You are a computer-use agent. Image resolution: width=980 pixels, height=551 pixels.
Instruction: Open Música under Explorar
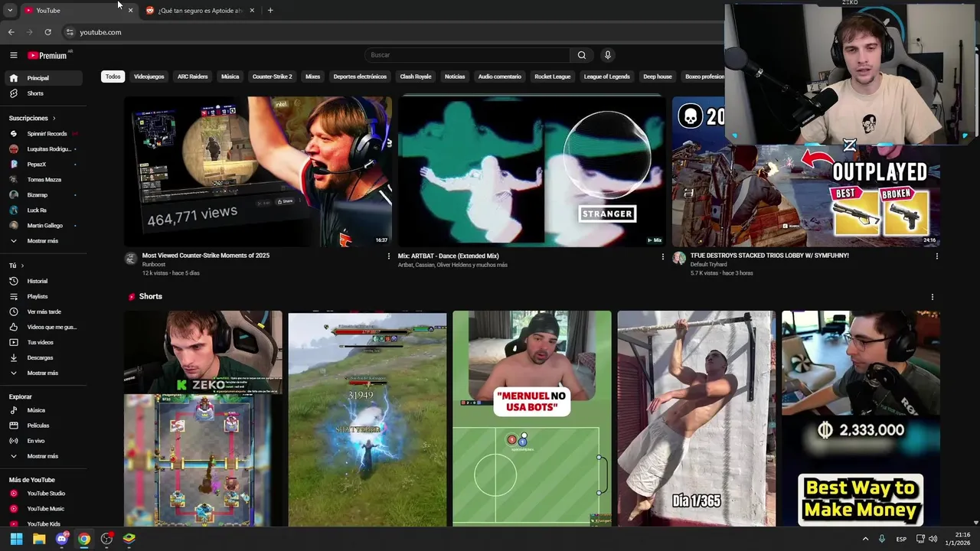point(36,410)
